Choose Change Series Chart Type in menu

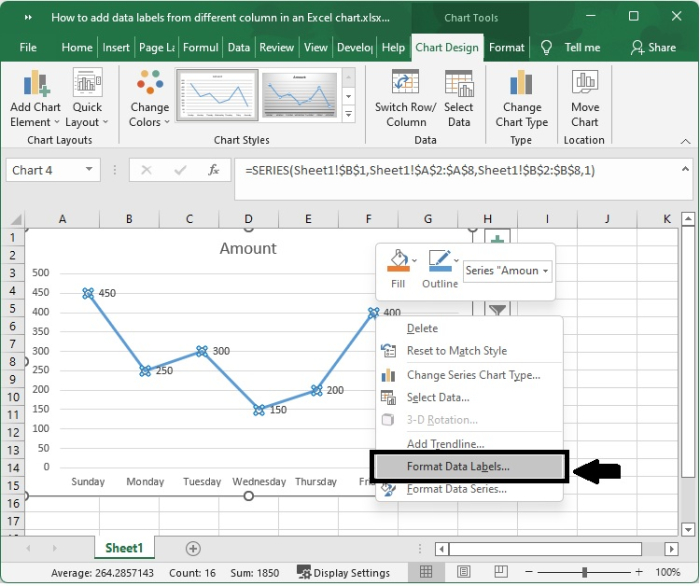[x=470, y=375]
